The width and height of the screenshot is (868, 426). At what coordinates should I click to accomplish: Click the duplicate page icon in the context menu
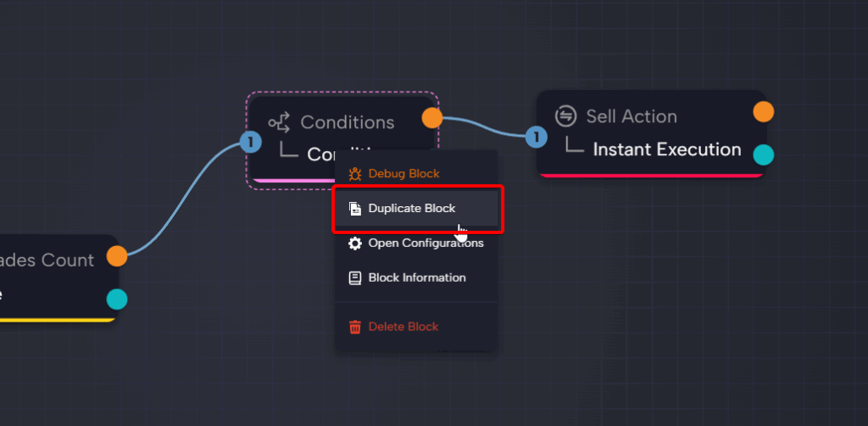[355, 209]
